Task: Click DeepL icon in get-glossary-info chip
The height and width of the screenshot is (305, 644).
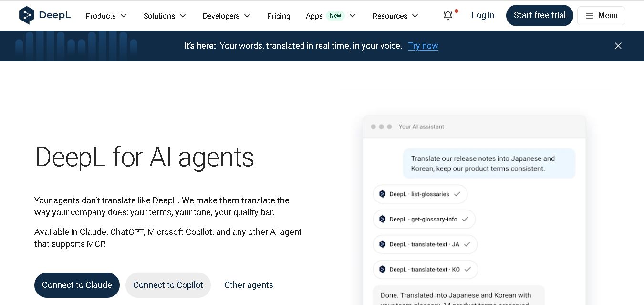Action: tap(382, 219)
